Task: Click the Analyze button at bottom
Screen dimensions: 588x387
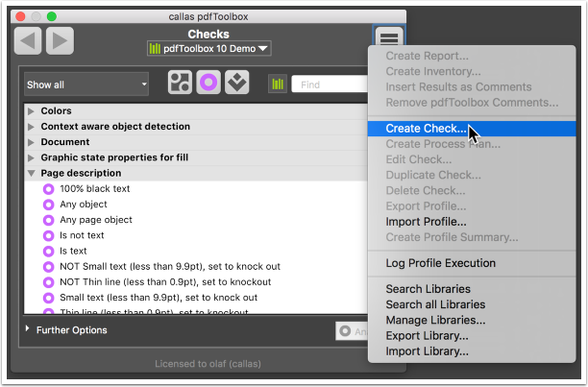Action: pos(352,331)
